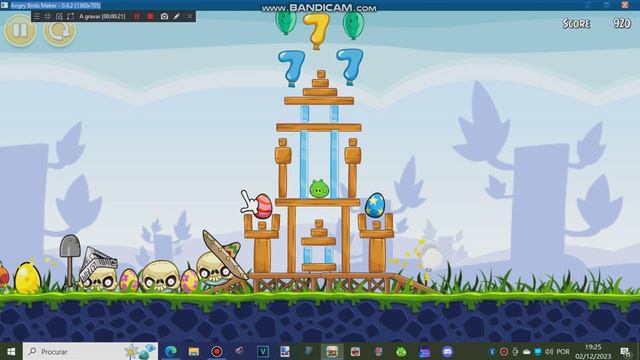Click the blue star egg on the right tower

(375, 205)
